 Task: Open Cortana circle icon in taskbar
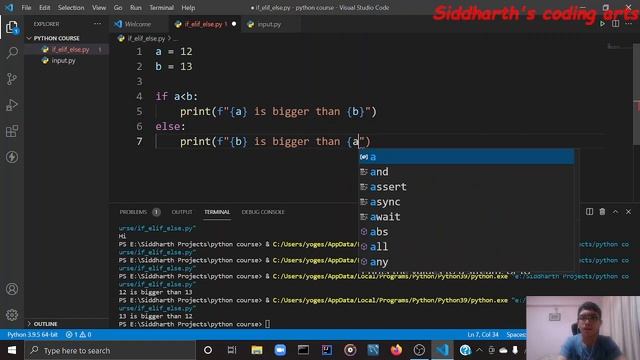click(x=208, y=350)
